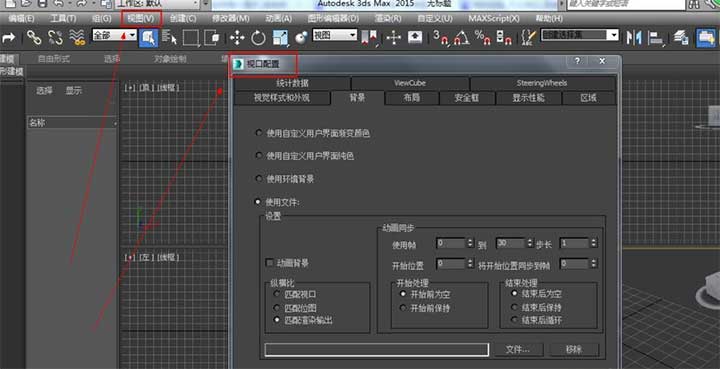Pick the Rectangular Selection Region tool

[191, 38]
